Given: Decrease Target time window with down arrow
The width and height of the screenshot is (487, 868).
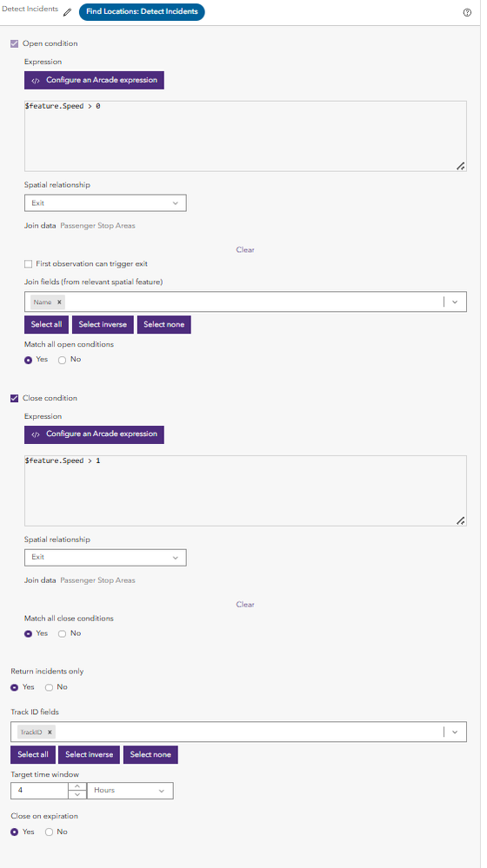Looking at the screenshot, I should (77, 794).
